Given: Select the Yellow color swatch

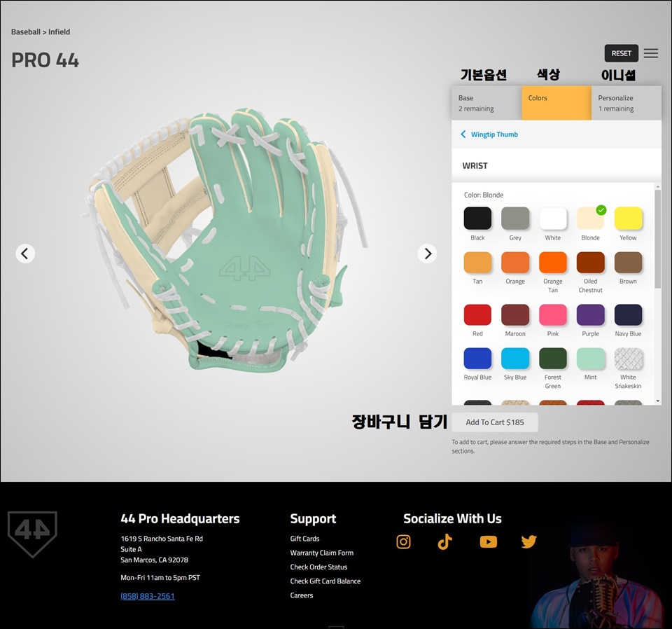Looking at the screenshot, I should tap(629, 219).
